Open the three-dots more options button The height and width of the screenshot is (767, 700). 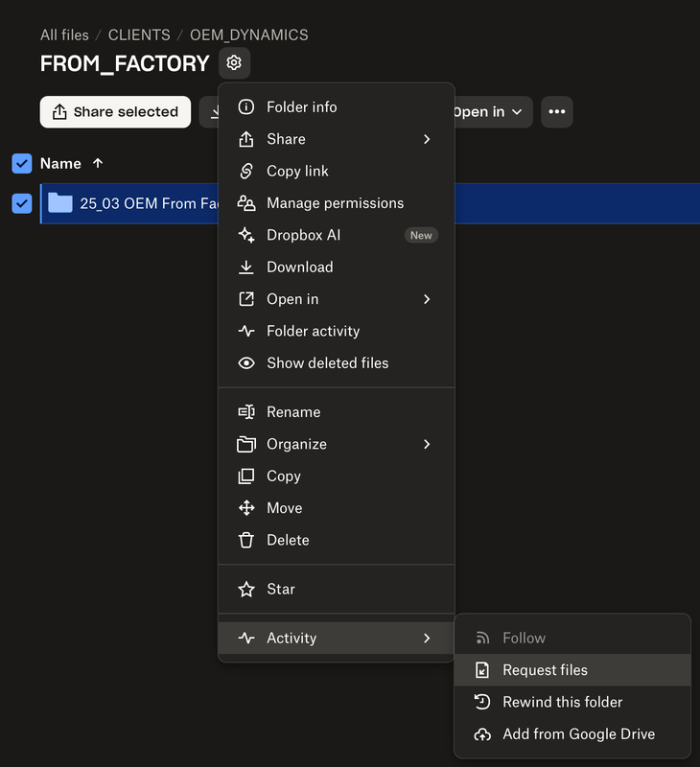[x=556, y=112]
